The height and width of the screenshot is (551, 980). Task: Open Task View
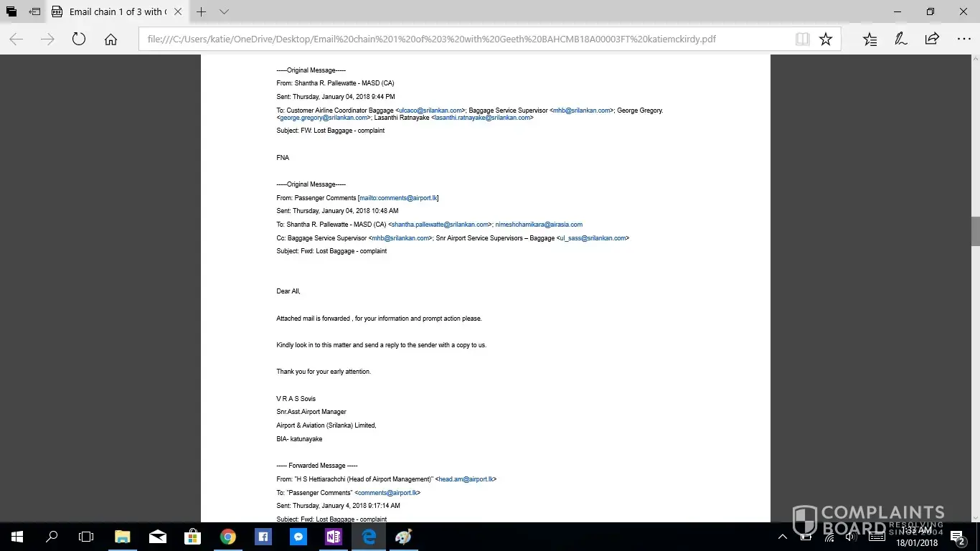86,537
